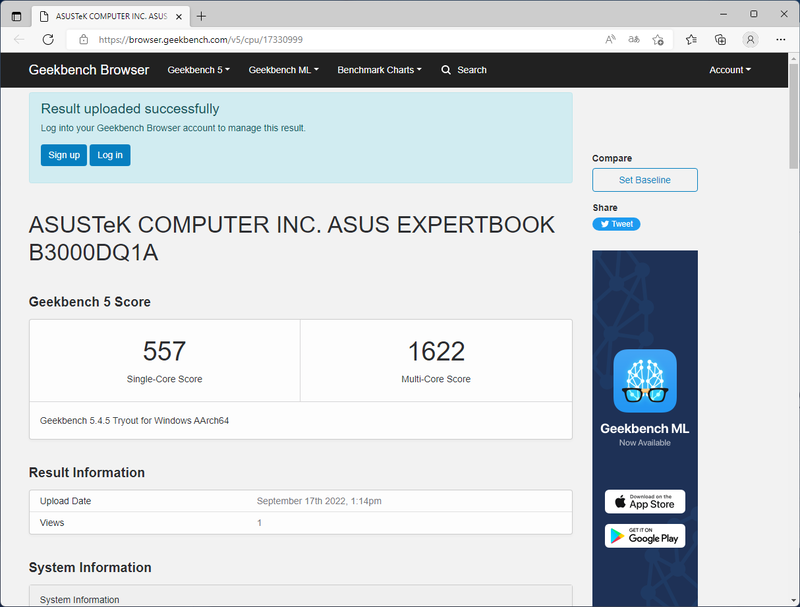Get the app on Google Play
This screenshot has height=607, width=800.
pos(644,536)
